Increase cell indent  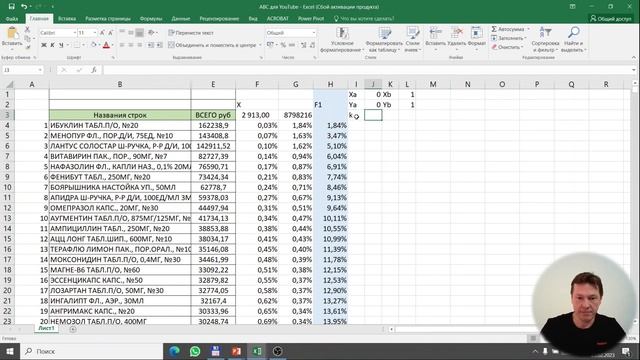point(159,45)
